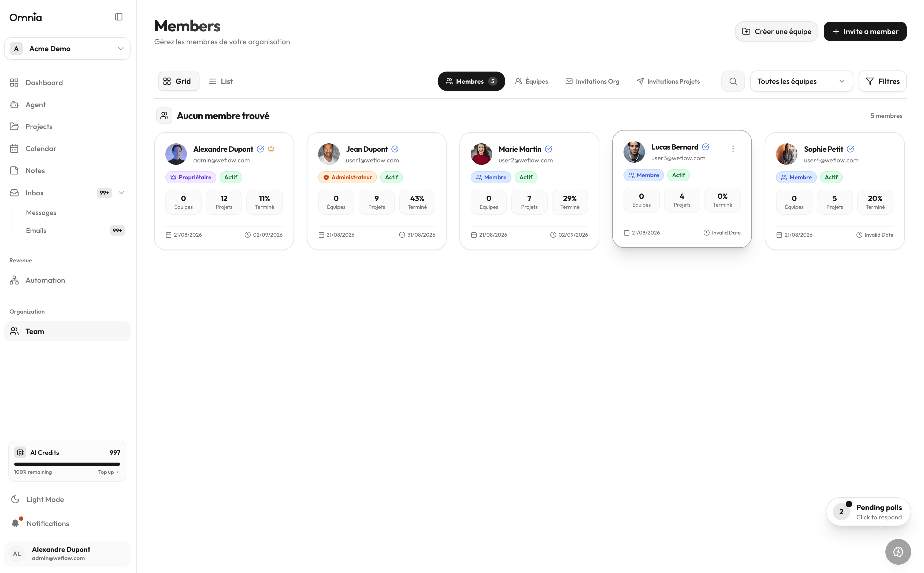
Task: Click the 43% Terminé stat on Jean's card
Action: [417, 202]
